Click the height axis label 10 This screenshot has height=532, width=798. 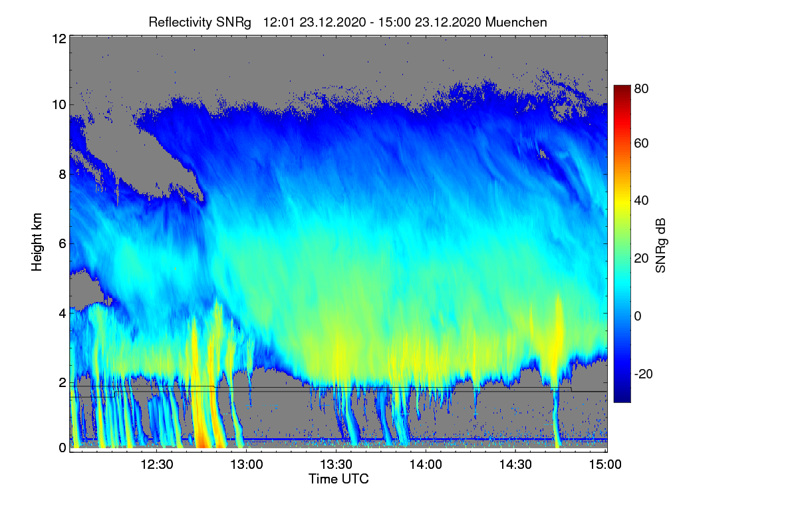click(59, 104)
